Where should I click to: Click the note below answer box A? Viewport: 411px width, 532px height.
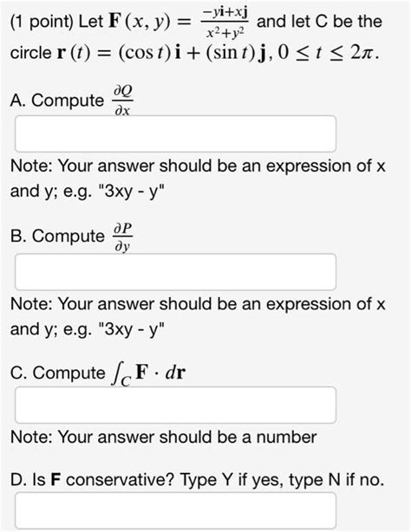(198, 178)
